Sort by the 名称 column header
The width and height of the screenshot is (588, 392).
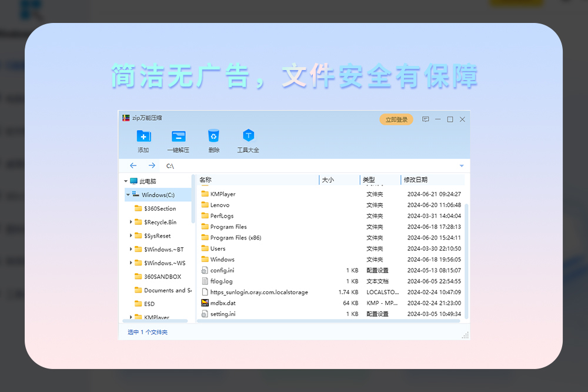tap(205, 180)
